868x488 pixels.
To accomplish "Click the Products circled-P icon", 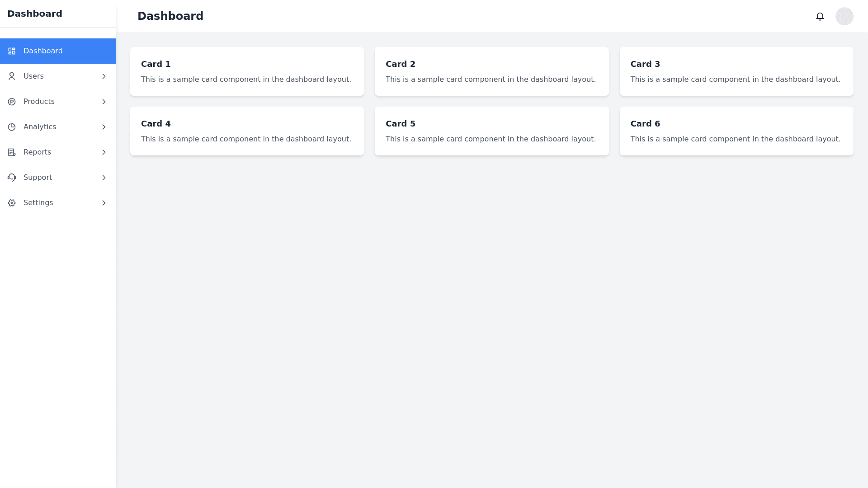I will [x=12, y=102].
